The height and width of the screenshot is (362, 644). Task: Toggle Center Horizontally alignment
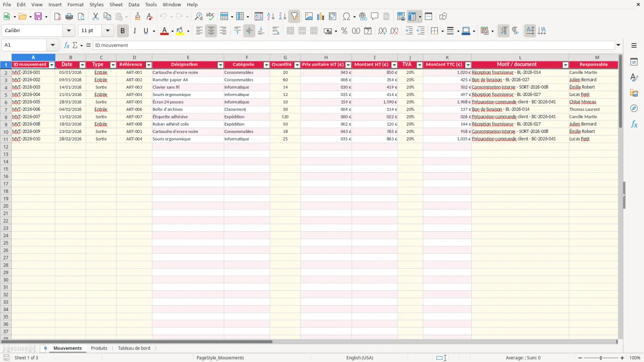pos(211,31)
